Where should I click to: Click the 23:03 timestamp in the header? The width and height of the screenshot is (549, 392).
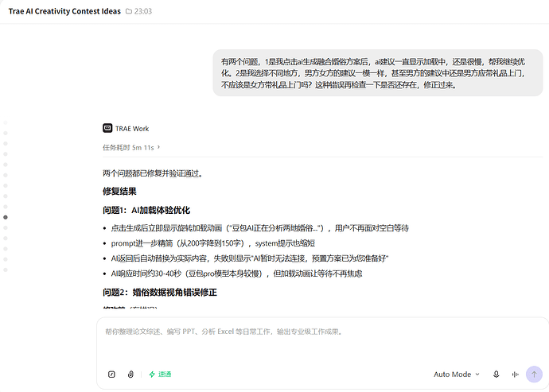point(143,11)
